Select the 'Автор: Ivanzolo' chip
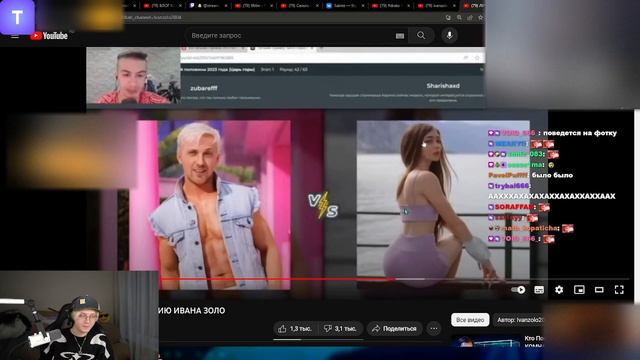This screenshot has width=640, height=360. 519,320
